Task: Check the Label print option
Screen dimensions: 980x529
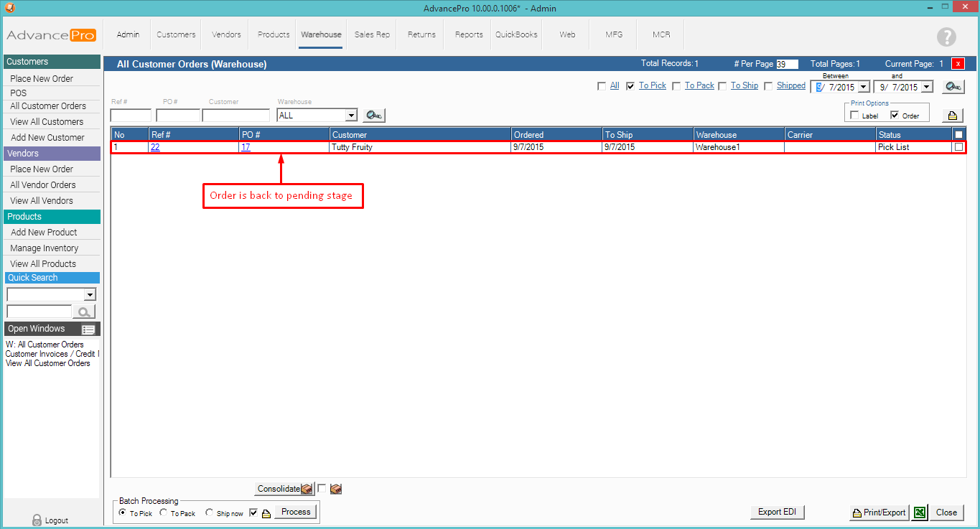Action: pos(854,116)
